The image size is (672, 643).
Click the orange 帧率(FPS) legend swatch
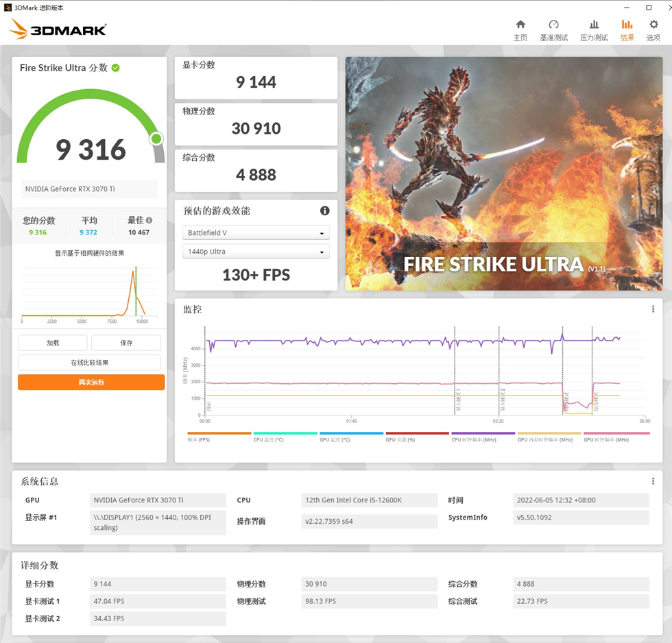(x=219, y=433)
